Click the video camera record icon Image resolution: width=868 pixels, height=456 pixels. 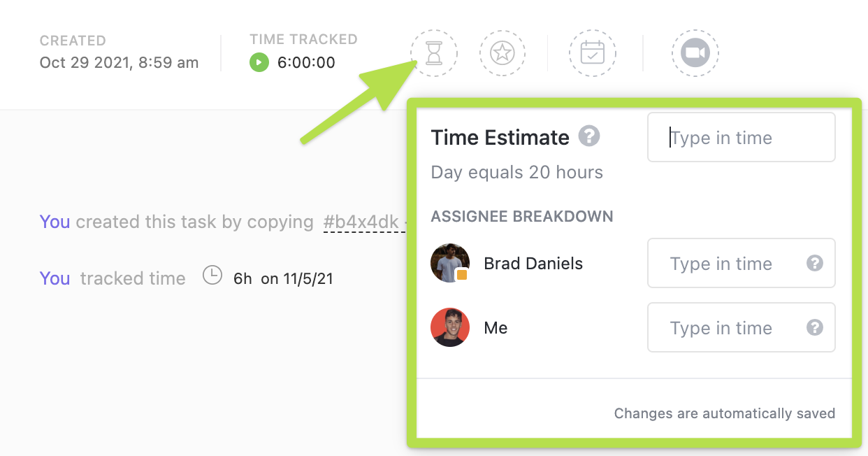click(x=695, y=52)
